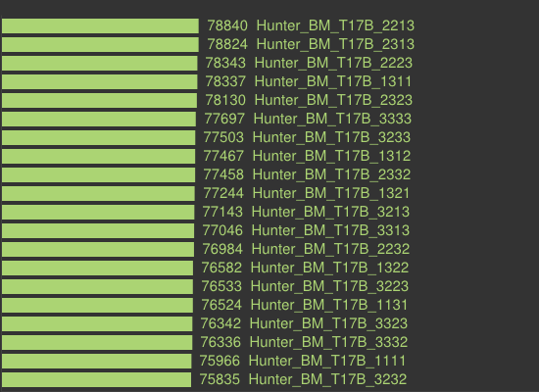Image resolution: width=539 pixels, height=392 pixels.
Task: Click the 76533 bar for profile 3223
Action: point(97,286)
